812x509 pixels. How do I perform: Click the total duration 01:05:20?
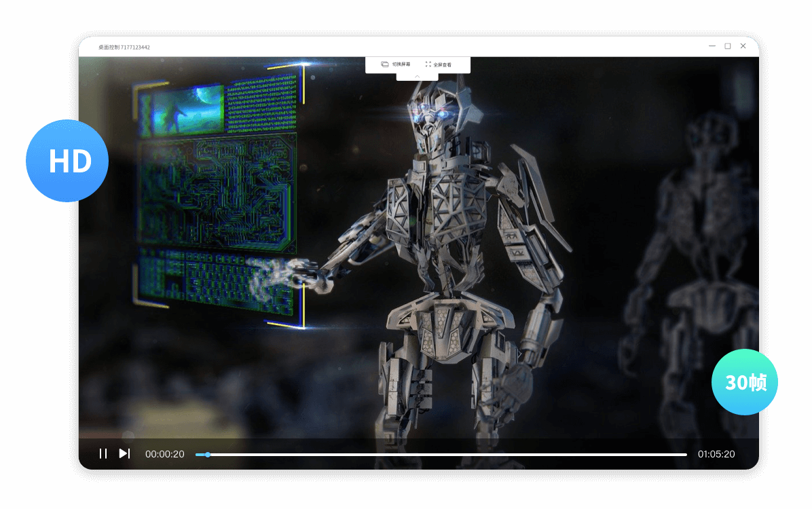pyautogui.click(x=716, y=454)
